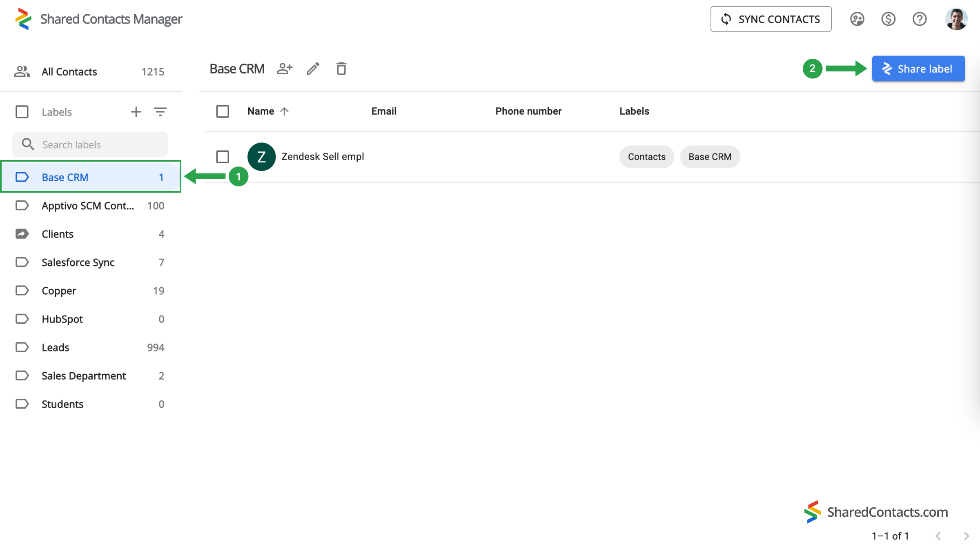The width and height of the screenshot is (980, 551).
Task: Go to the previous page arrow
Action: [938, 536]
